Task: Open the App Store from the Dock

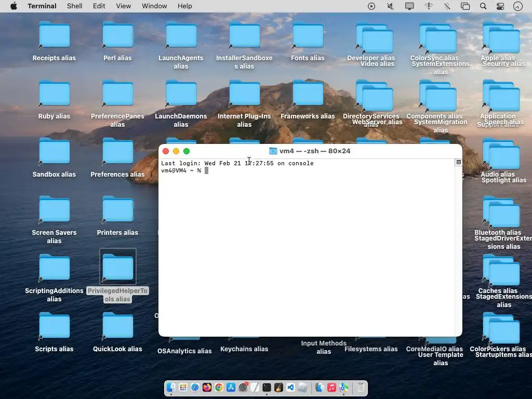Action: (x=231, y=387)
